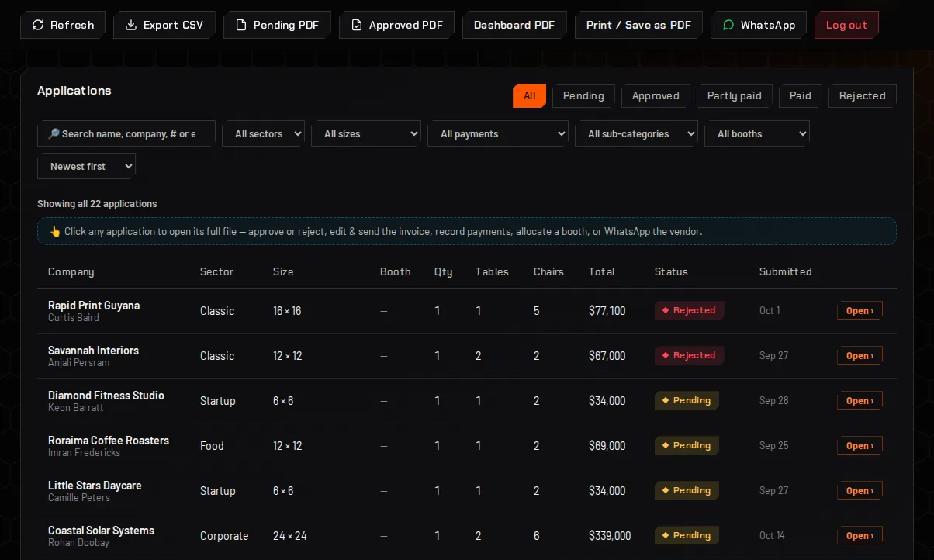The image size is (934, 560).
Task: Focus the search name or company field
Action: 126,133
